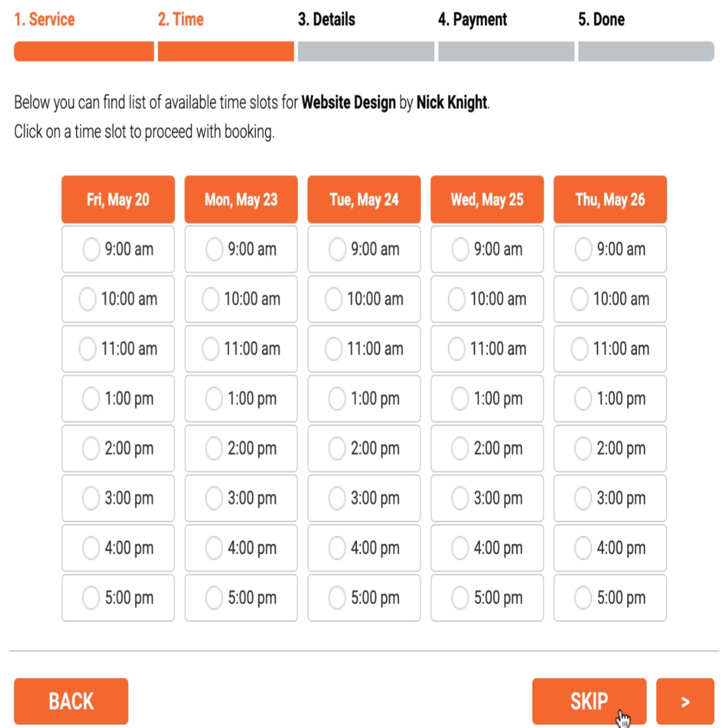Select 5:00 pm on Tue, May 24
The image size is (728, 728).
(364, 598)
